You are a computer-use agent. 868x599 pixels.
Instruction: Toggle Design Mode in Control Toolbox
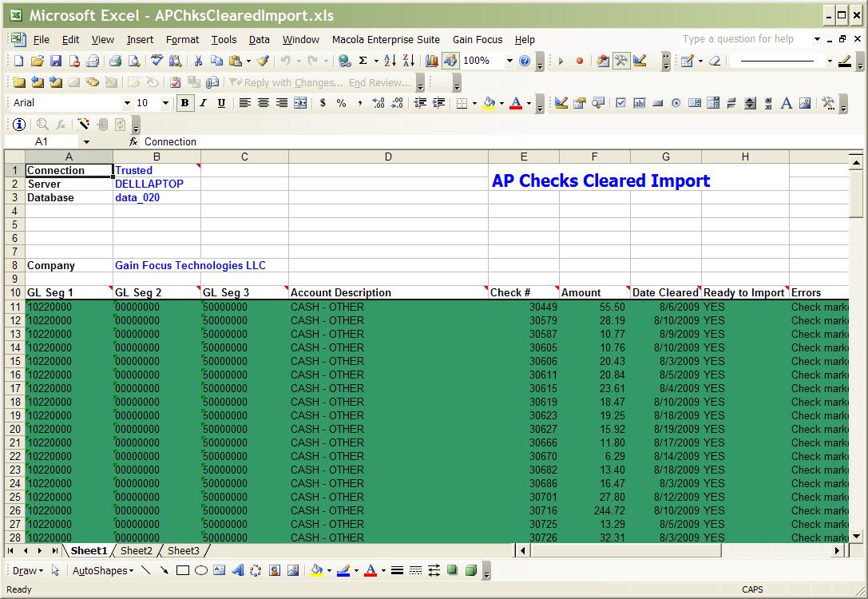(x=561, y=103)
